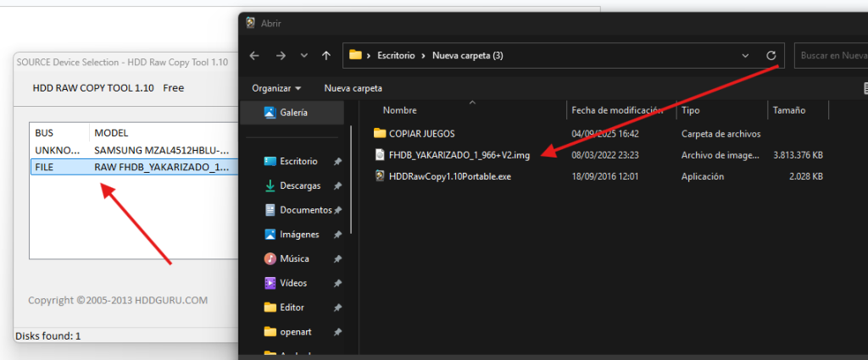This screenshot has height=360, width=868.
Task: Open Galería in the sidebar
Action: click(292, 112)
